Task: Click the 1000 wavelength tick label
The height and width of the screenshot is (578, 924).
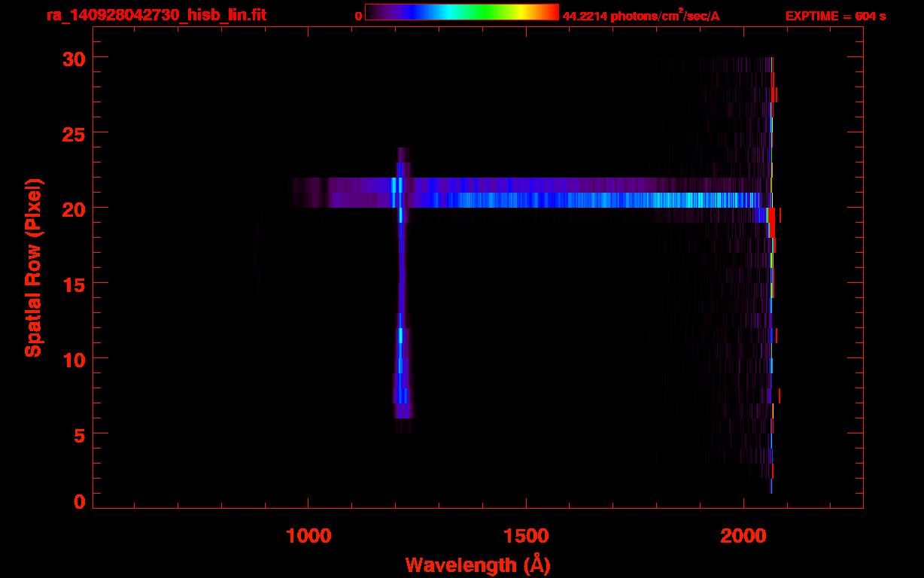Action: [x=309, y=535]
